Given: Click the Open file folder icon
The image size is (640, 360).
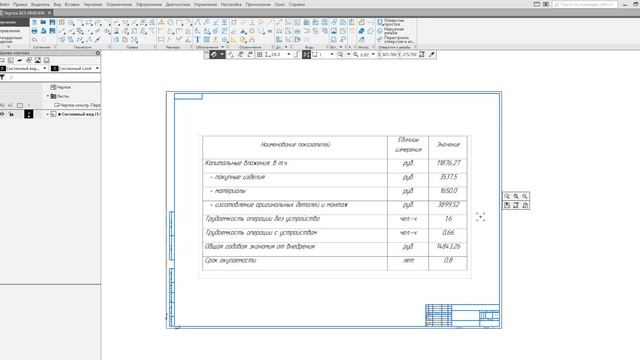Looking at the screenshot, I should point(43,22).
